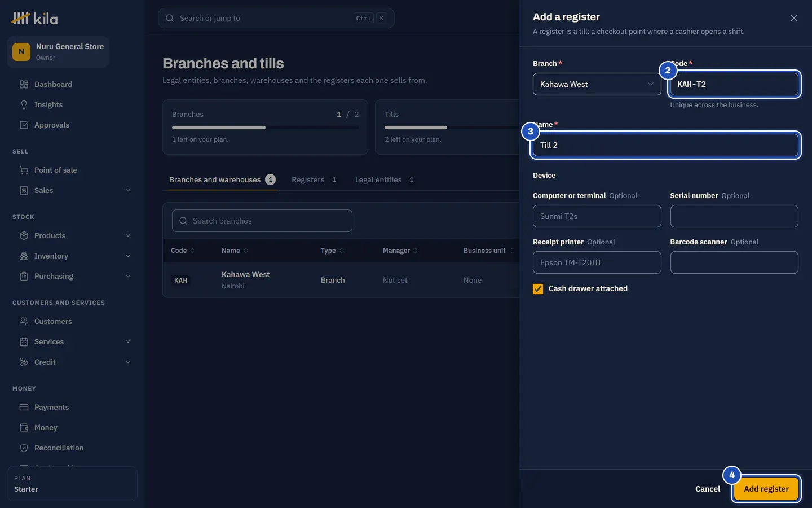
Task: Click the Services calendar icon
Action: click(x=24, y=342)
